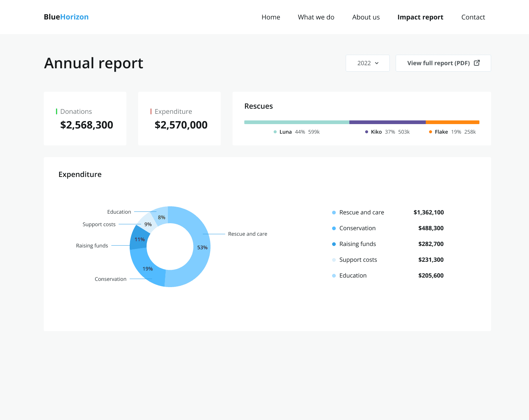Select the Impact report nav item
The height and width of the screenshot is (420, 529).
[420, 17]
